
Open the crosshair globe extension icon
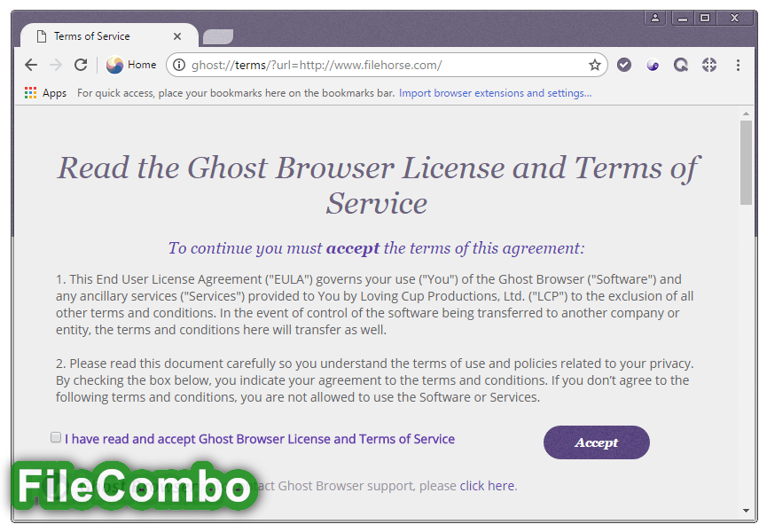click(x=709, y=65)
